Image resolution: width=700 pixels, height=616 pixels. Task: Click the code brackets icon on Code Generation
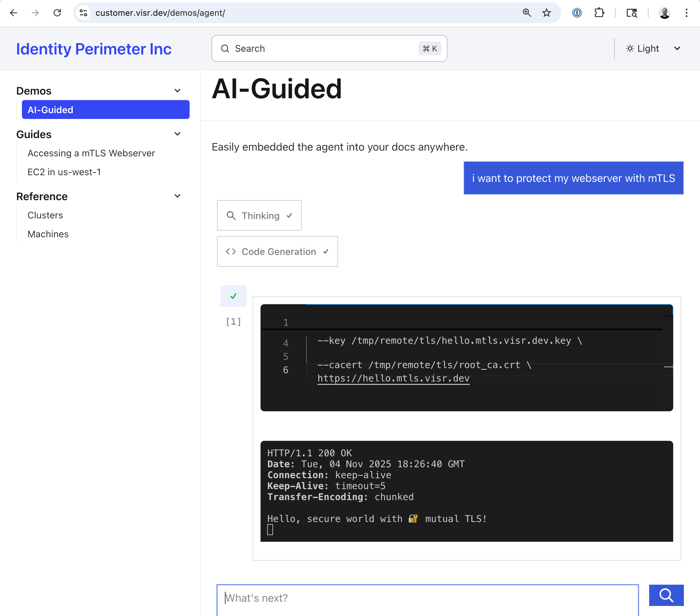click(x=231, y=252)
